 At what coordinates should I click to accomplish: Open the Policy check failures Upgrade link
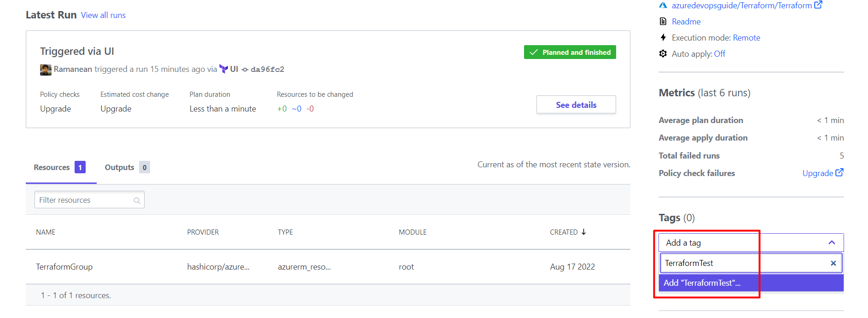pos(818,173)
